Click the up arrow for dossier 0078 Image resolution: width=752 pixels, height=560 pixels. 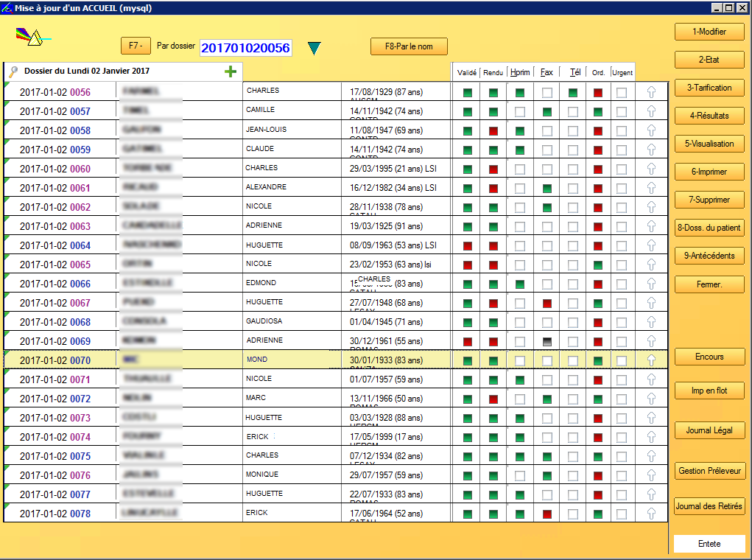(651, 514)
